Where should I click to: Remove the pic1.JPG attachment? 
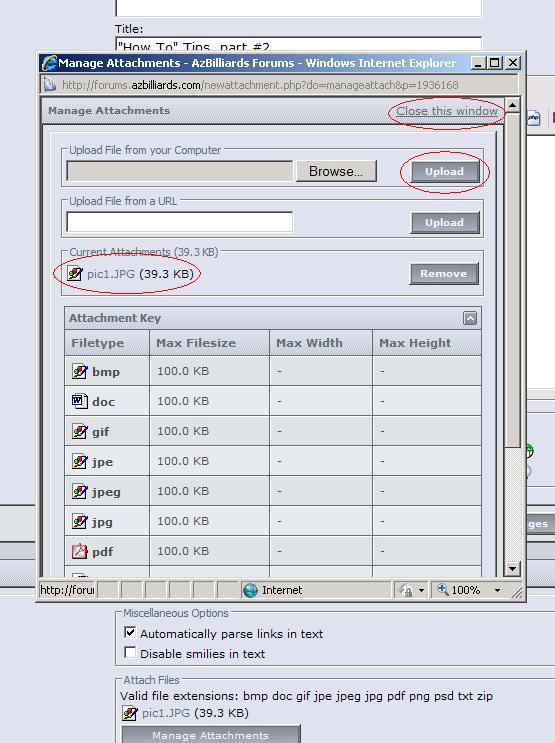(444, 273)
